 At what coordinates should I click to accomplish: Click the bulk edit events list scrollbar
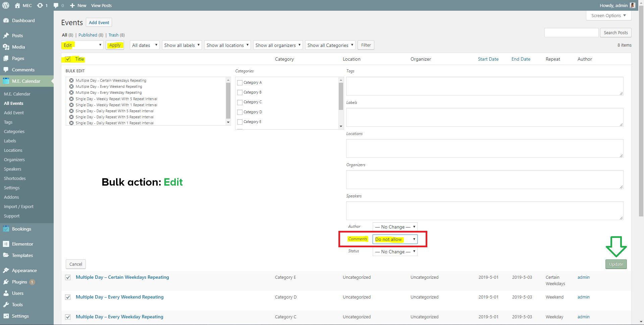(228, 101)
